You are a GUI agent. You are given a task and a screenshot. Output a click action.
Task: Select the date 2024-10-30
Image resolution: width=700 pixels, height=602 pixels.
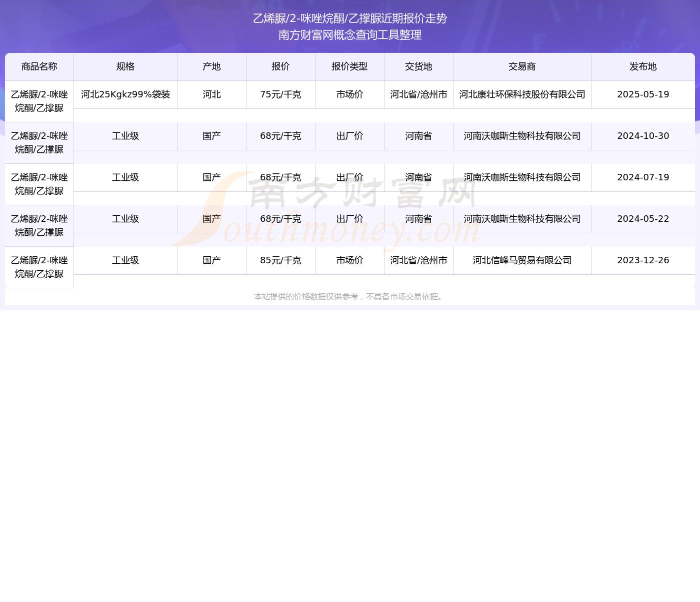643,136
